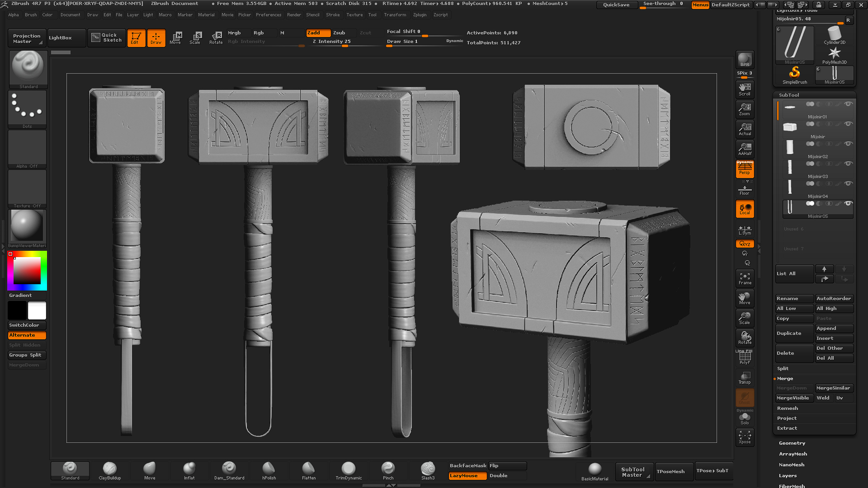Image resolution: width=868 pixels, height=488 pixels.
Task: Select the Slash3 brush
Action: 428,471
